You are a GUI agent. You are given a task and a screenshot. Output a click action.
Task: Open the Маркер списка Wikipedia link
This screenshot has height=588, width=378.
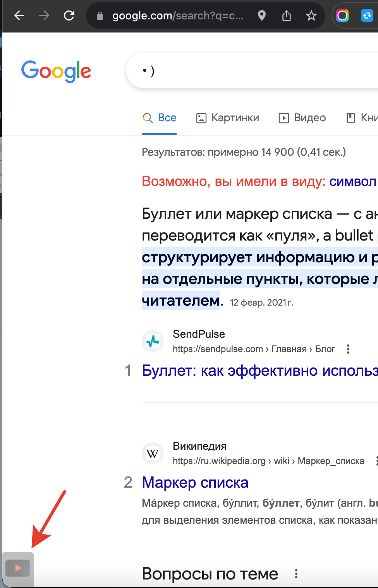(x=195, y=483)
